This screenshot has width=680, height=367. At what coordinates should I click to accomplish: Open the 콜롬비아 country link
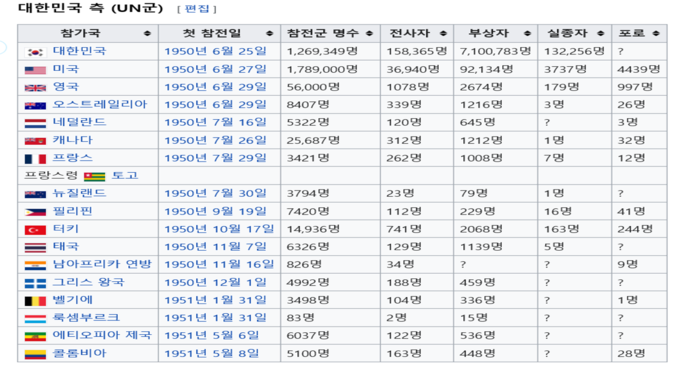click(x=79, y=353)
